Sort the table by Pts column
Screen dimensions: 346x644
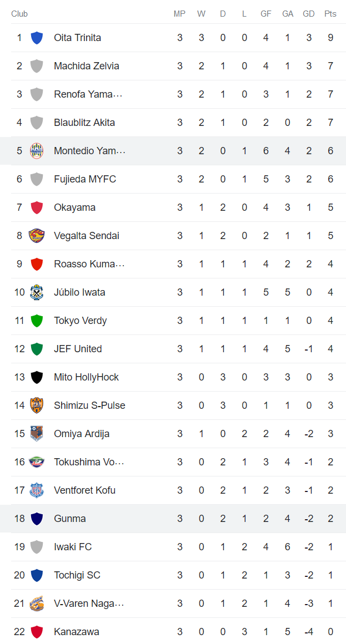tap(330, 14)
